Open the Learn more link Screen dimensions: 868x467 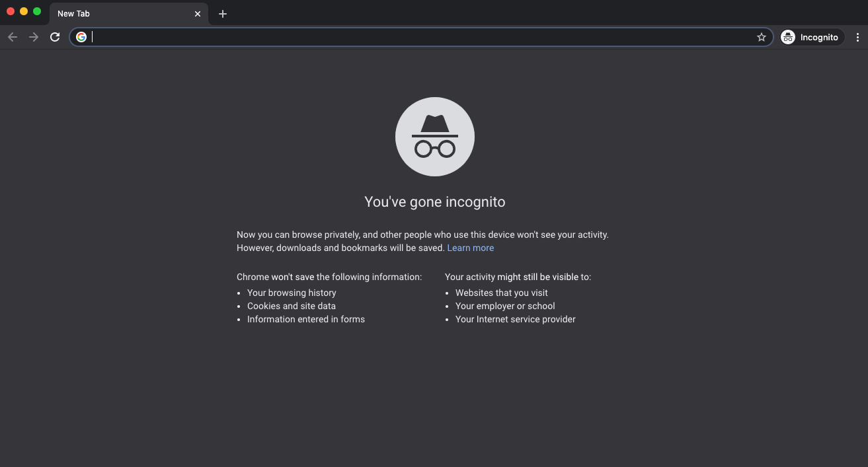tap(470, 248)
